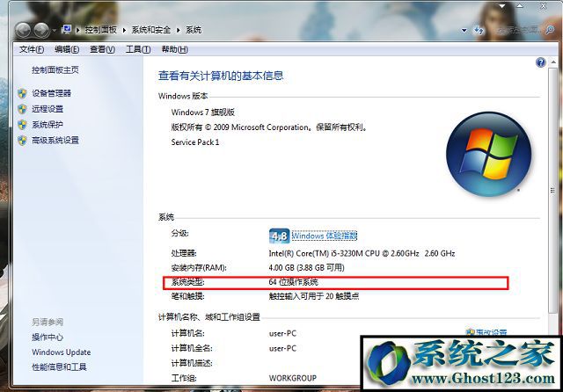
Task: Click shield icon beside 远程设置
Action: tap(22, 109)
